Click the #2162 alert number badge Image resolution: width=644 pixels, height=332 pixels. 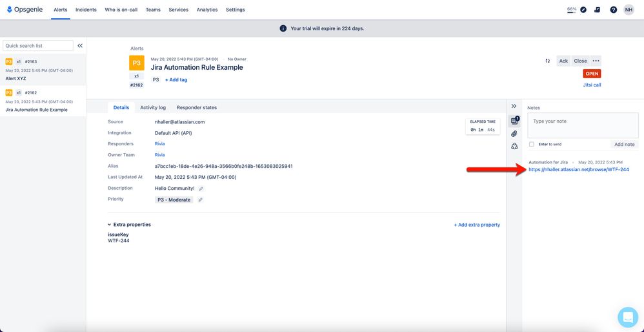(137, 85)
